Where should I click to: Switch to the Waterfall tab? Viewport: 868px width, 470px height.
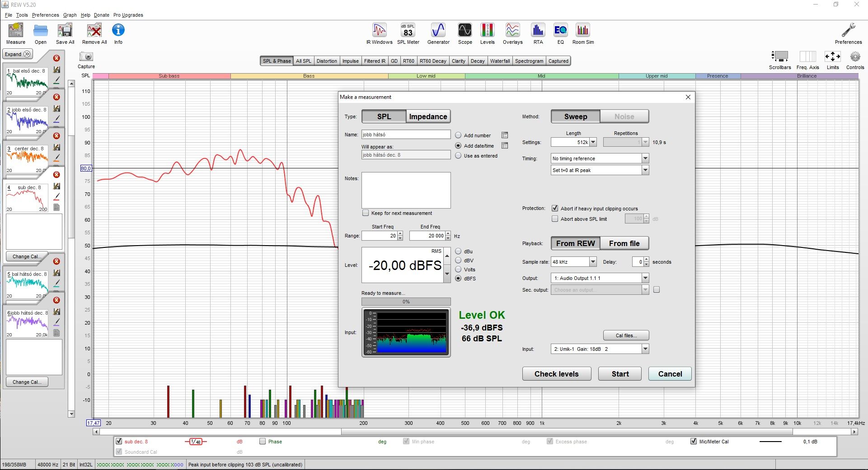500,61
